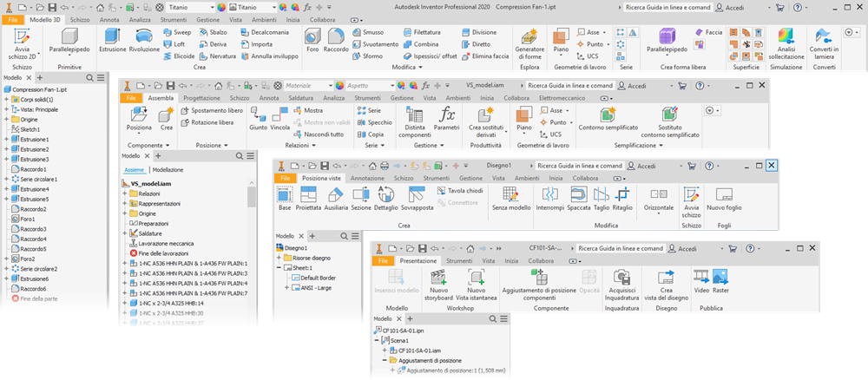Switch browser to Modellazione view
868x380 pixels.
pos(168,170)
